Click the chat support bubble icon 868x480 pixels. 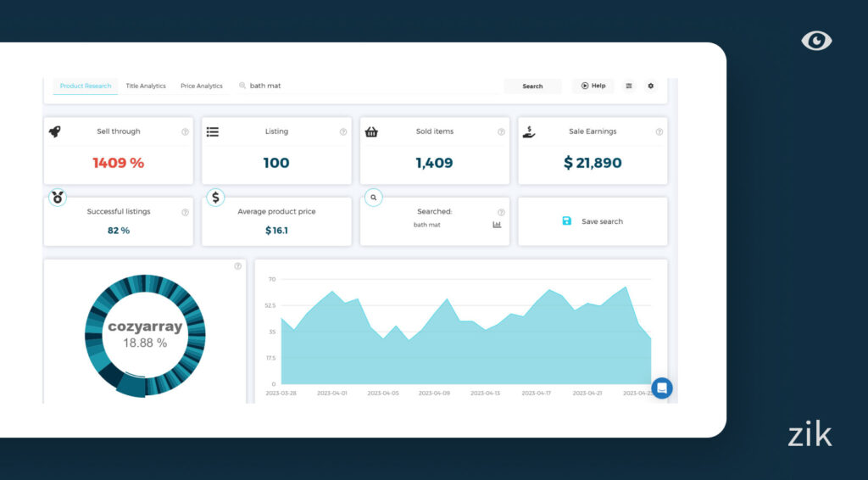(662, 388)
